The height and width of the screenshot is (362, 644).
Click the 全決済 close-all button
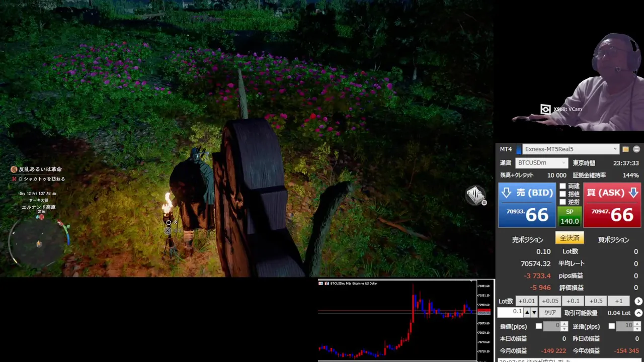click(570, 238)
